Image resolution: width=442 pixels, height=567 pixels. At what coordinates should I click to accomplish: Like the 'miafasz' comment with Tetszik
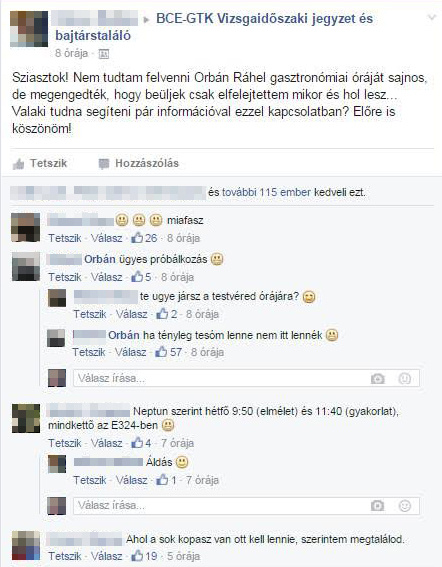[65, 238]
